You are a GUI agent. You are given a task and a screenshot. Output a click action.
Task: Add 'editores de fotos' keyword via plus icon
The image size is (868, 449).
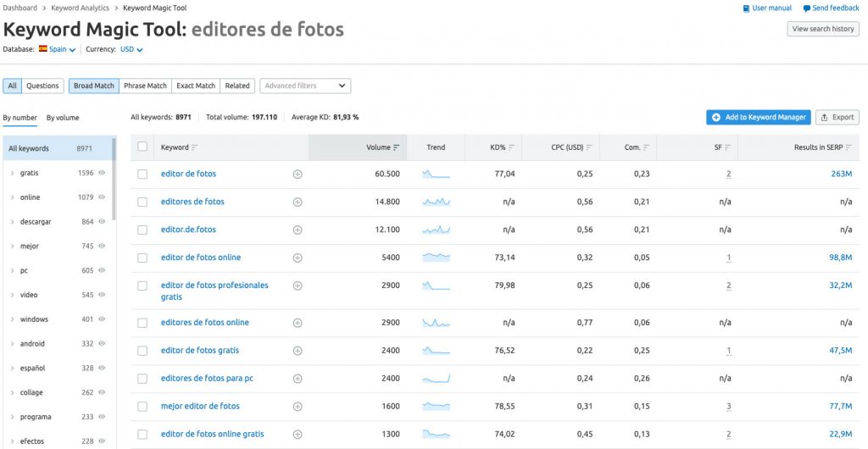(298, 202)
